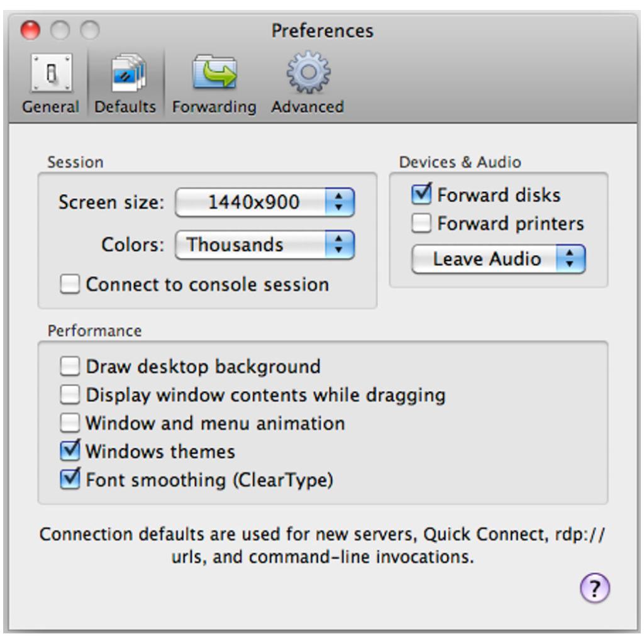The height and width of the screenshot is (644, 644).
Task: Open the Leave Audio popup menu
Action: [498, 259]
